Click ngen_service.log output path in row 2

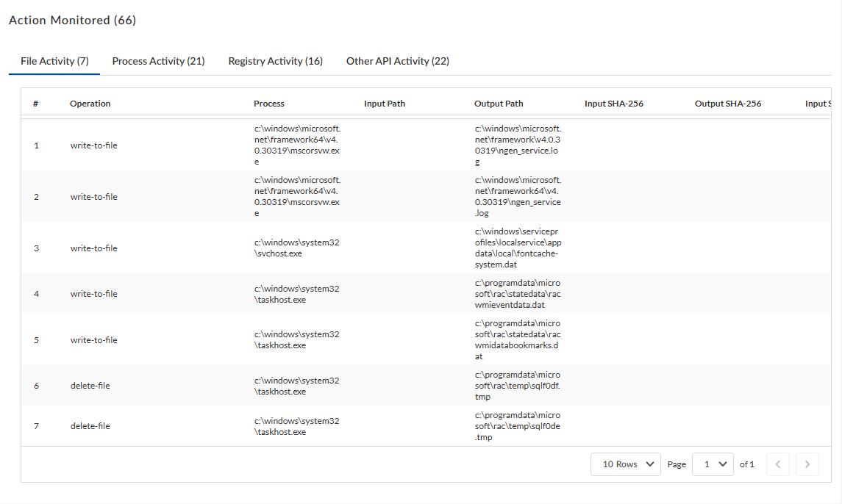[518, 197]
